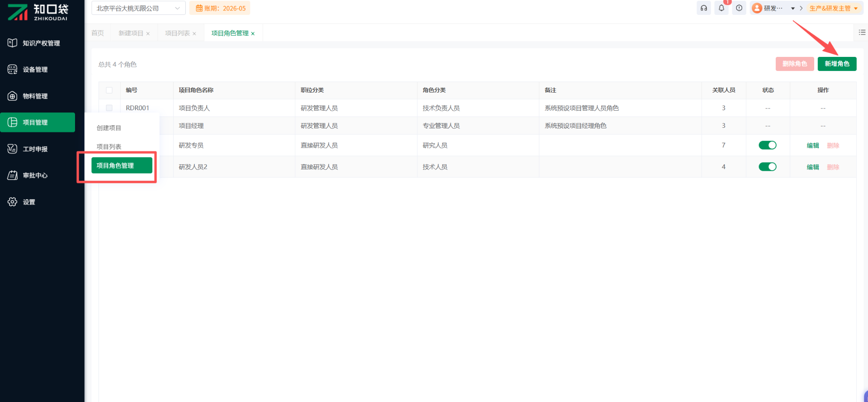Open the 设置 gear icon
The image size is (868, 402).
[x=13, y=202]
